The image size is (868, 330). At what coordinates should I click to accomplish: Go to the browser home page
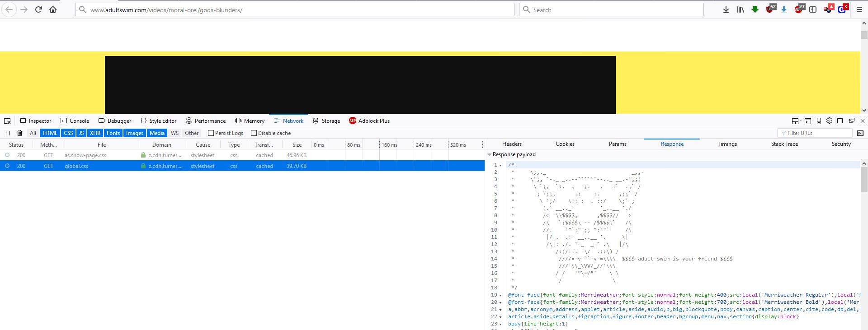coord(53,9)
